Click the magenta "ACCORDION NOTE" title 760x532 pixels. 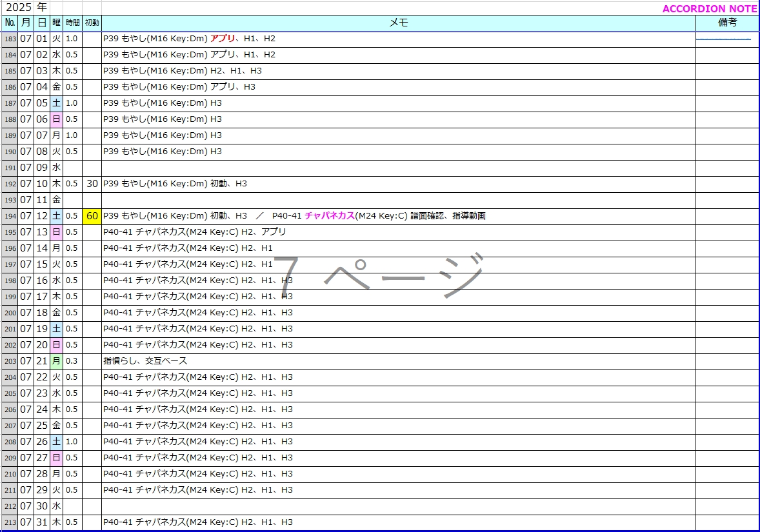pos(710,9)
